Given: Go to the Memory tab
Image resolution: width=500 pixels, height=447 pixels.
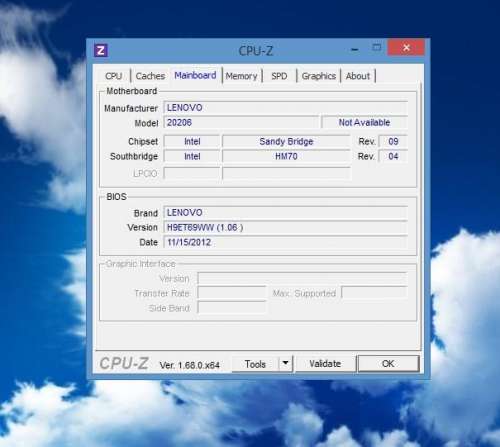Looking at the screenshot, I should coord(242,76).
